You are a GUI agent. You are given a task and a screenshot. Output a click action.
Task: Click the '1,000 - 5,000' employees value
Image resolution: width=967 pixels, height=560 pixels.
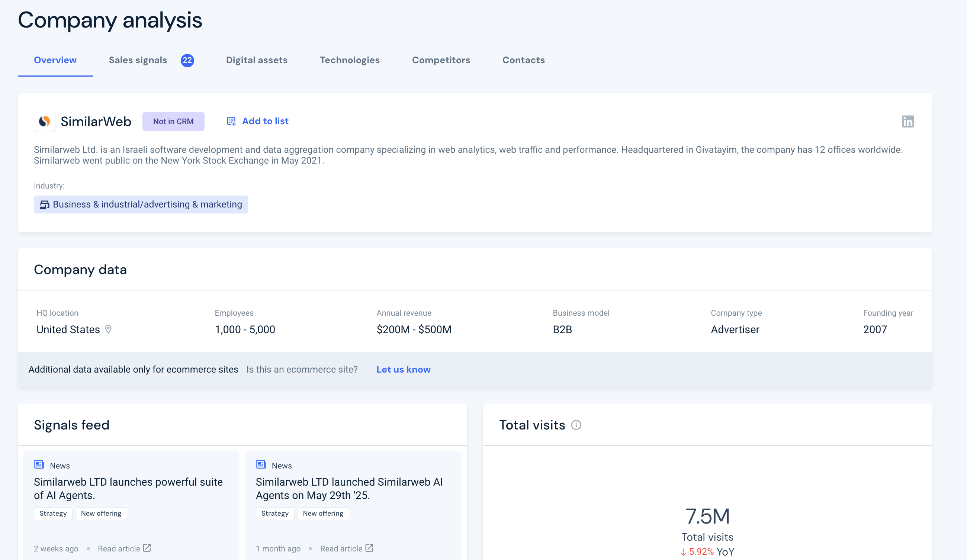tap(245, 329)
